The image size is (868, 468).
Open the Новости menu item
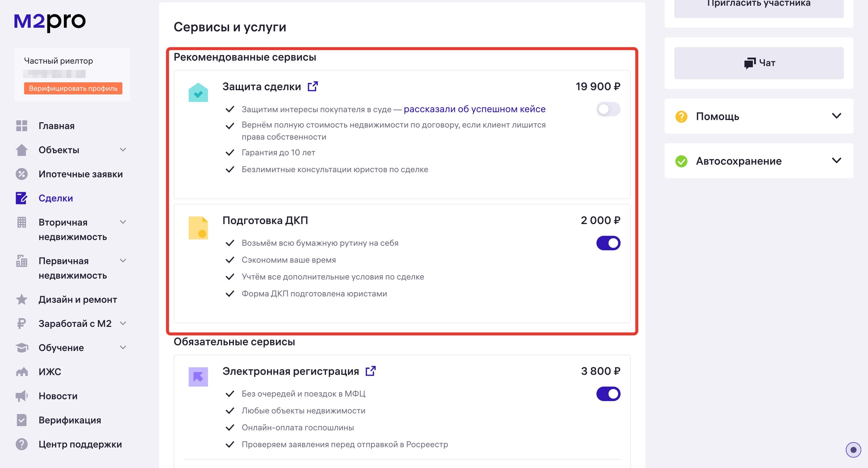click(x=58, y=396)
